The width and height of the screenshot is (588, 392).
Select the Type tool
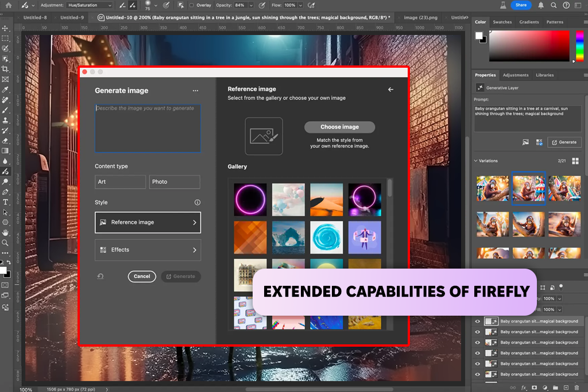(5, 202)
